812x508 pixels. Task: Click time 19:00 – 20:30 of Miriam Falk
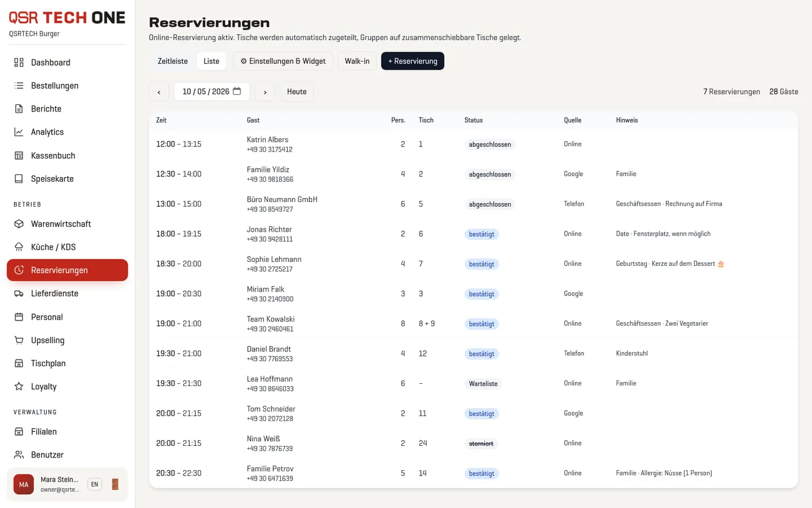(179, 294)
